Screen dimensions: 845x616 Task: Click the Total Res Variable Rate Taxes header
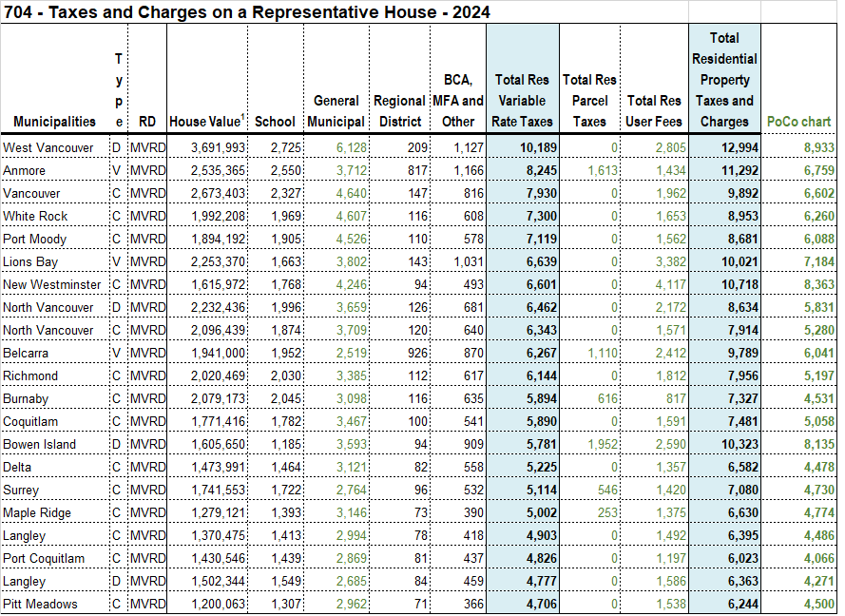(x=522, y=101)
